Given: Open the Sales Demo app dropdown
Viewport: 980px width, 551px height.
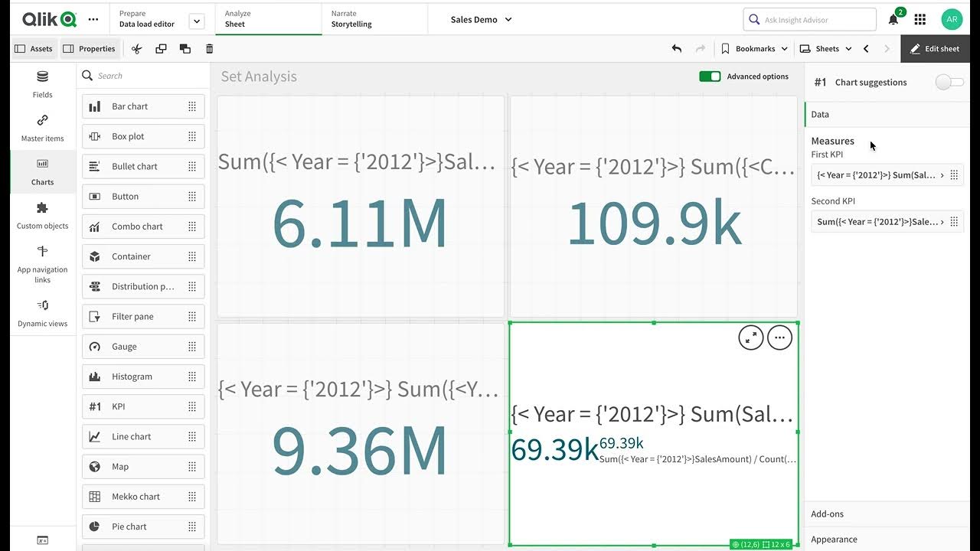Looking at the screenshot, I should (482, 19).
